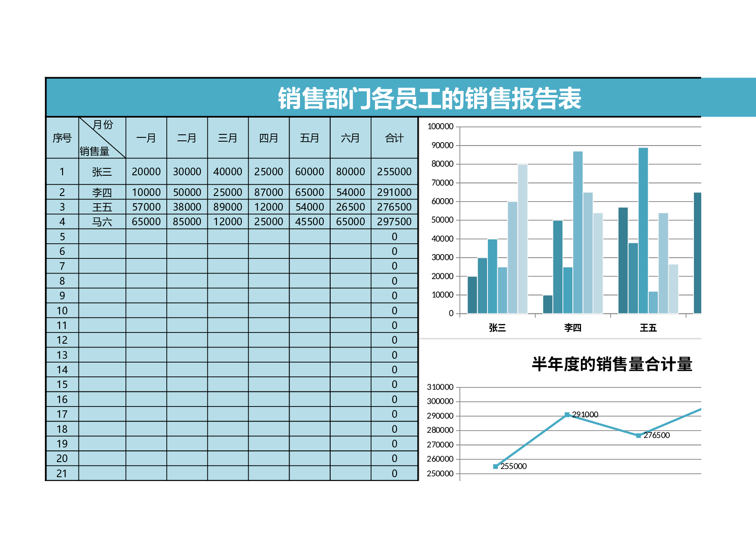The width and height of the screenshot is (756, 534).
Task: Click 张三's tallest bar in the chart
Action: point(522,239)
